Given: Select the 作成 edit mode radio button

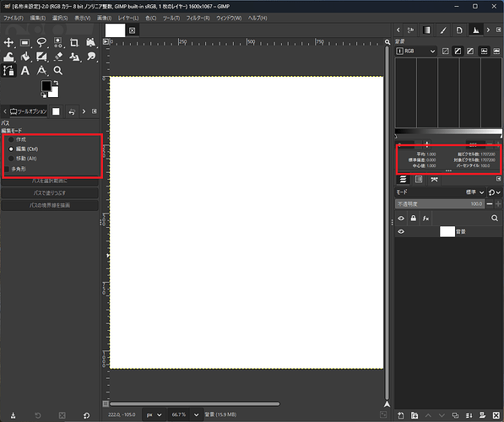Looking at the screenshot, I should pyautogui.click(x=11, y=139).
